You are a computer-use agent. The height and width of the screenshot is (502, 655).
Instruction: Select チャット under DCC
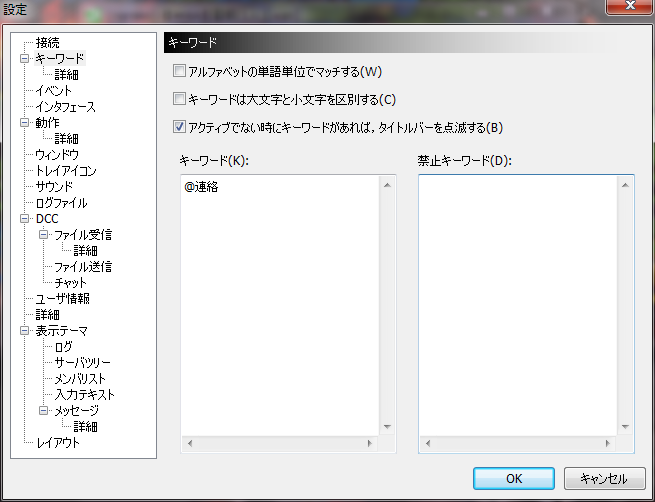coord(70,283)
